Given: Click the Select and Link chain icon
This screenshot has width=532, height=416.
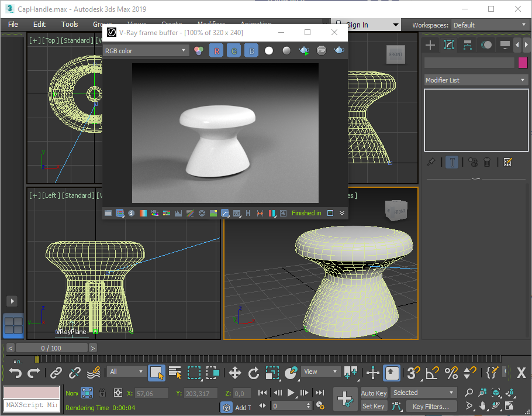Looking at the screenshot, I should coord(56,372).
